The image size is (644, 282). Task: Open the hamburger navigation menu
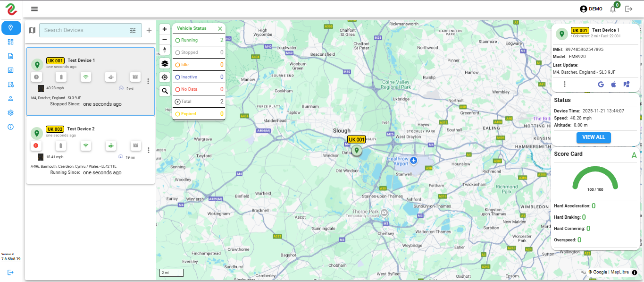34,9
